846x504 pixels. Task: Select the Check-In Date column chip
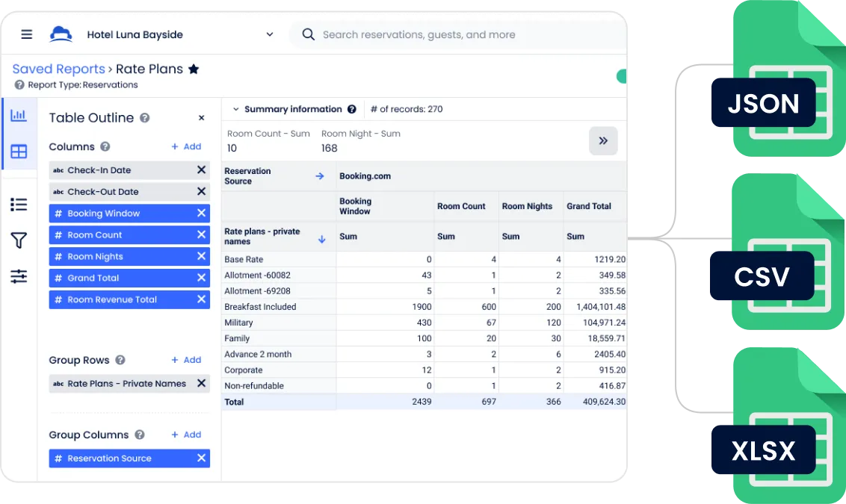pyautogui.click(x=129, y=170)
